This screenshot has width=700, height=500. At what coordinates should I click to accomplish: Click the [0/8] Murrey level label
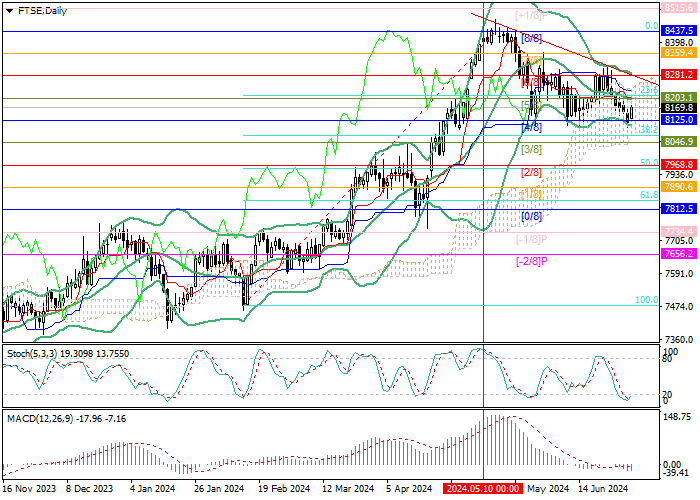point(532,217)
